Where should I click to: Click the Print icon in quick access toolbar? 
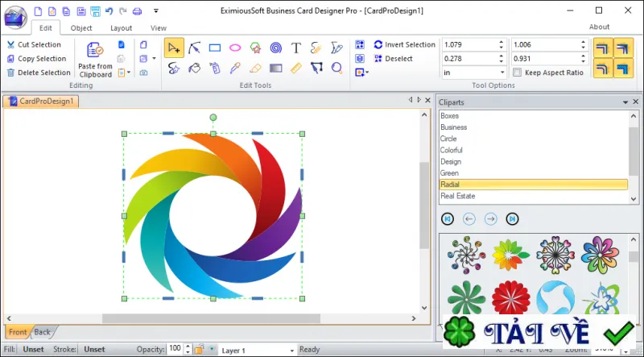(x=137, y=11)
